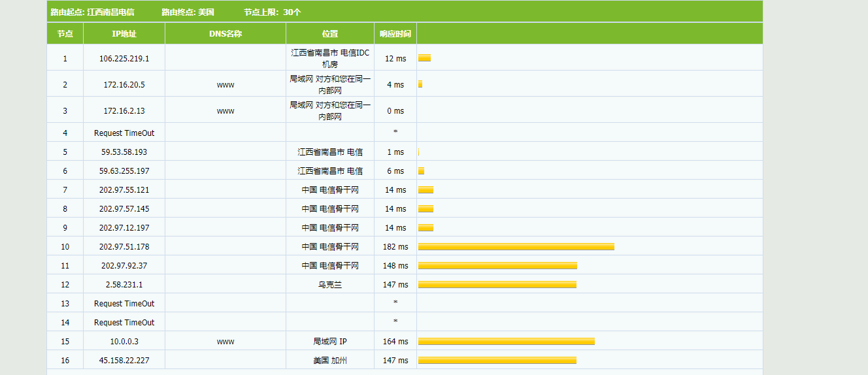Select IP address 202.97.12.197

click(124, 227)
